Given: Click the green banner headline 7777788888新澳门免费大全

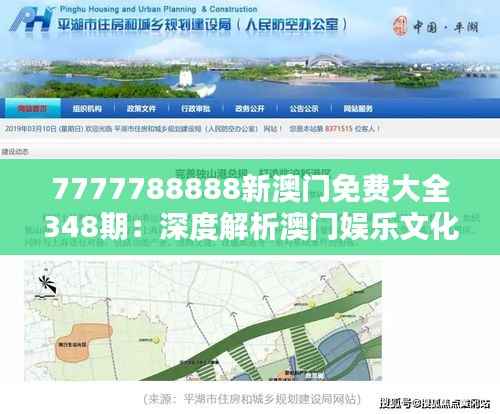Looking at the screenshot, I should (251, 189).
